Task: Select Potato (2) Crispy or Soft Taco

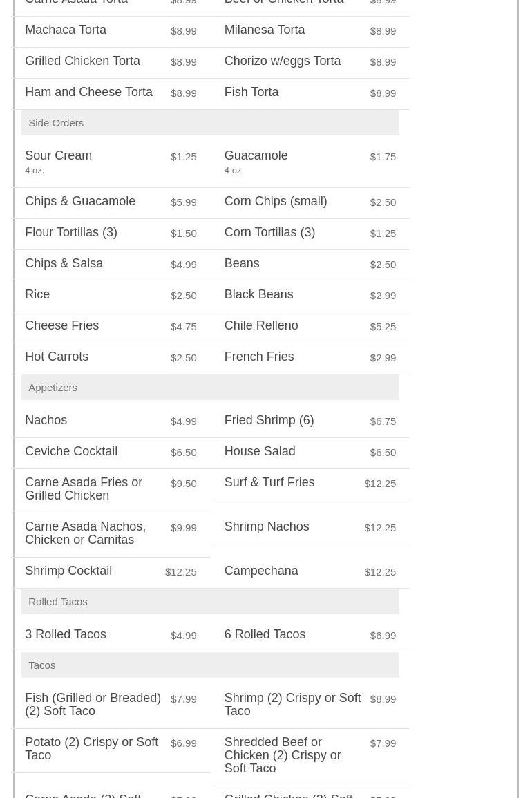Action: pos(92,749)
